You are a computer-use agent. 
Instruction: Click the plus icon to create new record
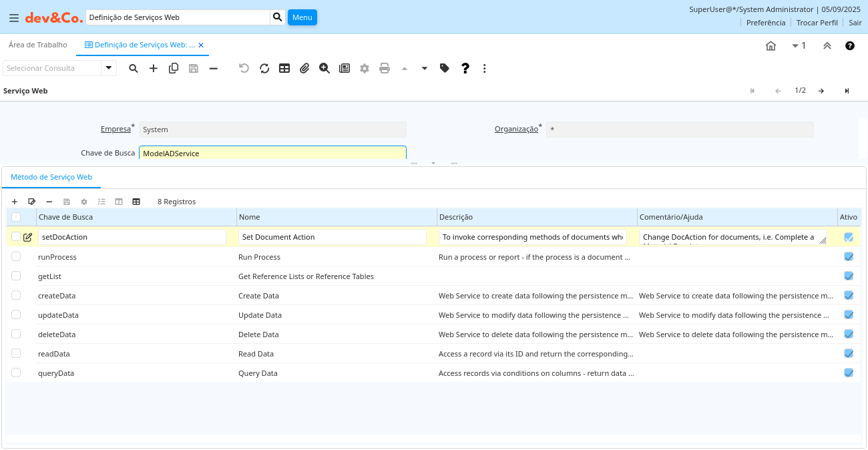[154, 68]
